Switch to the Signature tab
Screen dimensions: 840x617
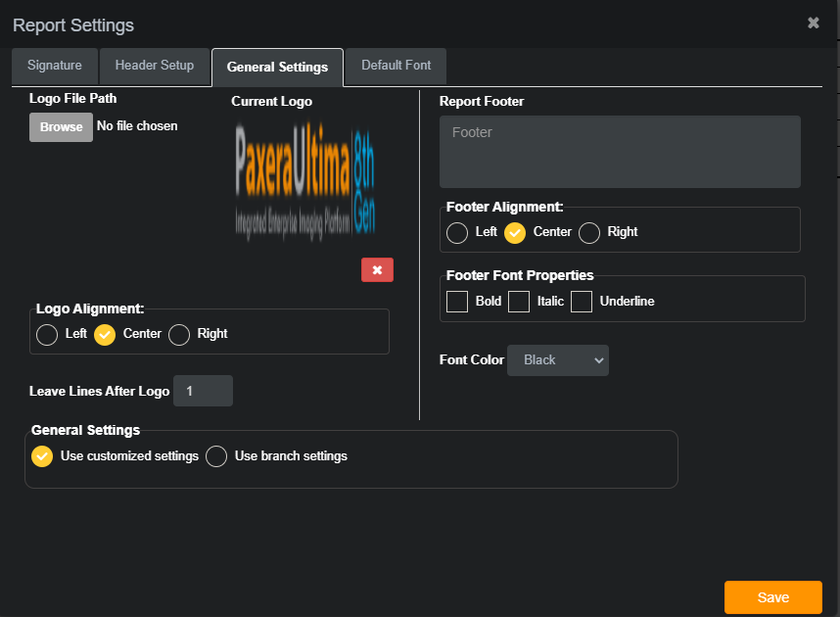[55, 66]
